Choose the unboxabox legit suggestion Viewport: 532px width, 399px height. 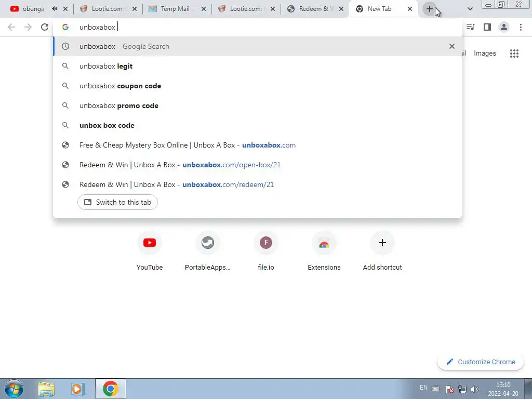(258, 66)
